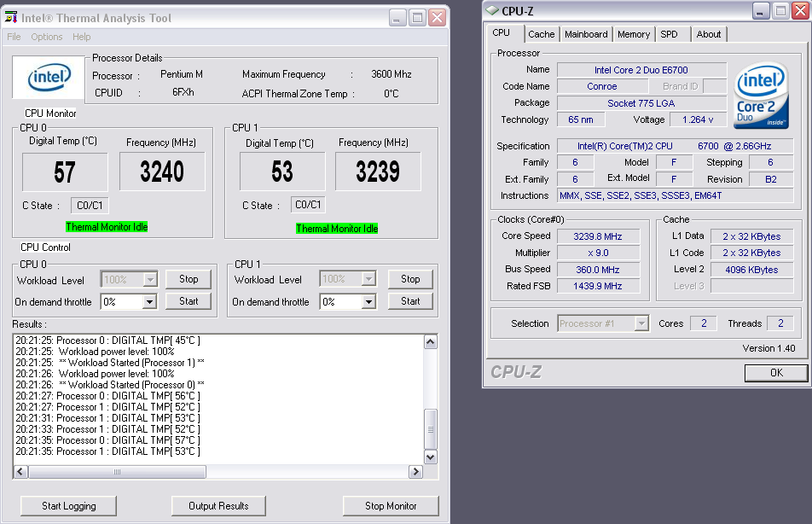Click the Results list scroll down arrow
The width and height of the screenshot is (812, 524).
tap(431, 457)
